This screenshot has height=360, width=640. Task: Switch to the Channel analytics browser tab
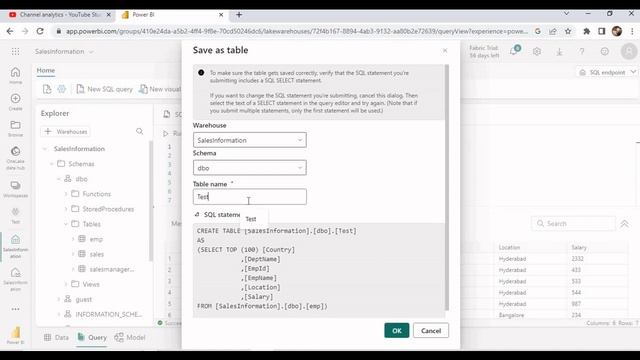[60, 15]
